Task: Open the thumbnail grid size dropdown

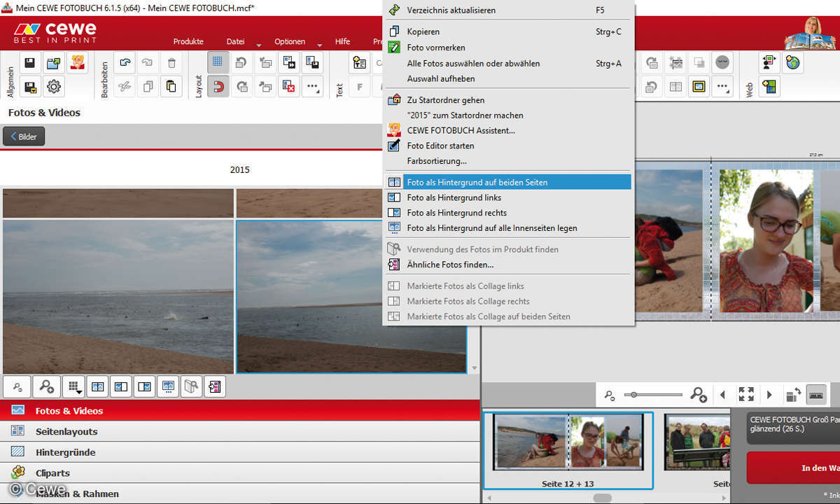Action: pos(73,386)
